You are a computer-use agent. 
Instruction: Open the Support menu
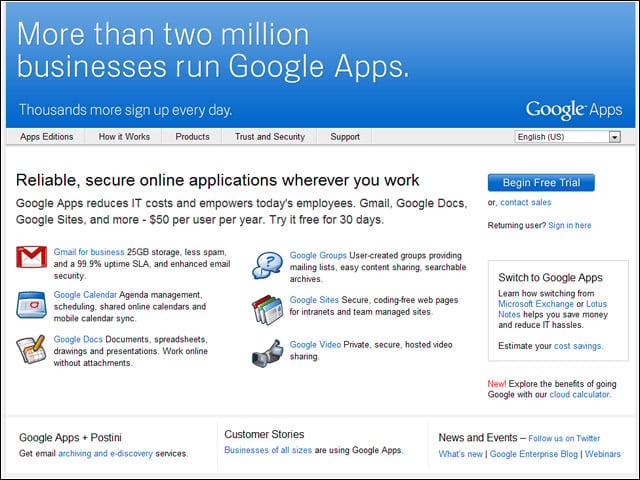tap(345, 137)
